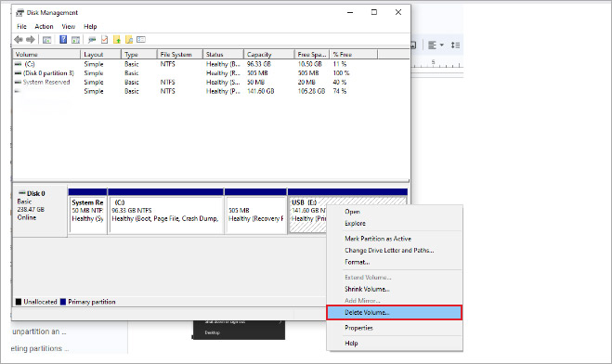The height and width of the screenshot is (364, 612).
Task: Click the blue Primary partition legend swatch
Action: click(x=63, y=302)
